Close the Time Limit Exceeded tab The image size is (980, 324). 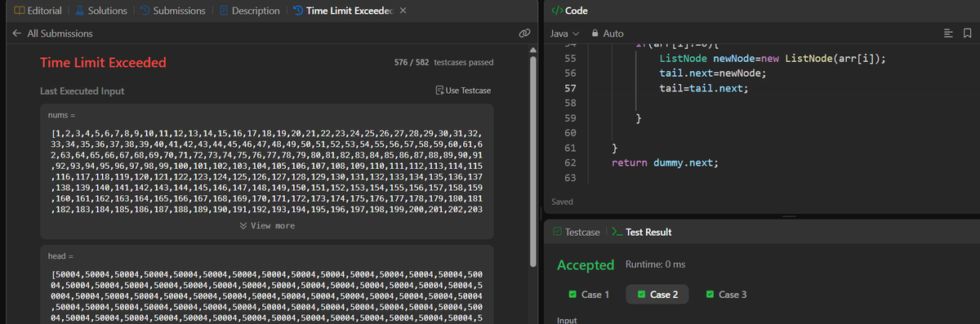click(403, 11)
